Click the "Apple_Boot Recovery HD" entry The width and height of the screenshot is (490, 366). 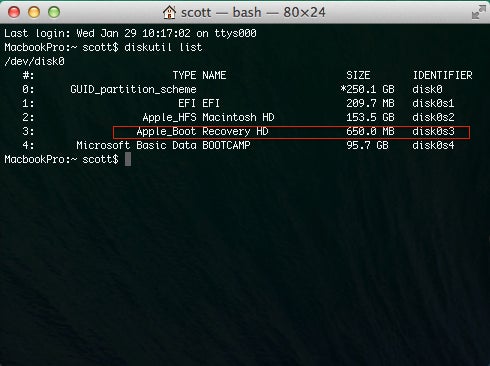[202, 131]
